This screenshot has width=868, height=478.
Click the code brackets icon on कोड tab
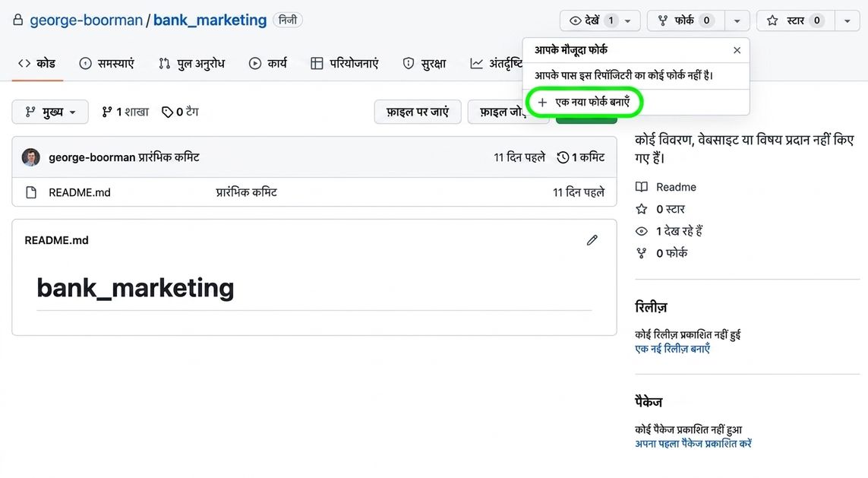[24, 64]
